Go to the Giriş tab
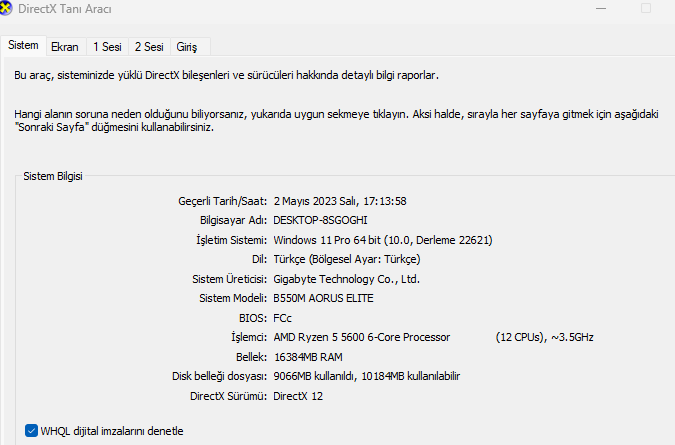Image resolution: width=675 pixels, height=445 pixels. (187, 47)
